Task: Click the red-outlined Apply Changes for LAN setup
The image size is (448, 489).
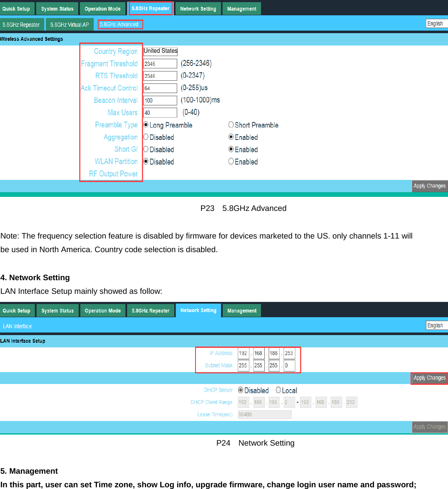Action: click(x=430, y=378)
